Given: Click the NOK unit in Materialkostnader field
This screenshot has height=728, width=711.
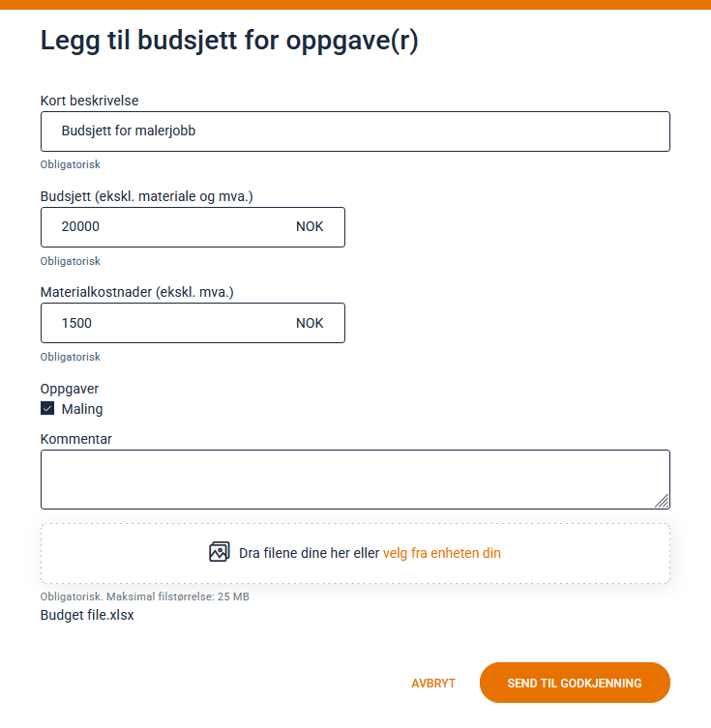Looking at the screenshot, I should pos(310,323).
